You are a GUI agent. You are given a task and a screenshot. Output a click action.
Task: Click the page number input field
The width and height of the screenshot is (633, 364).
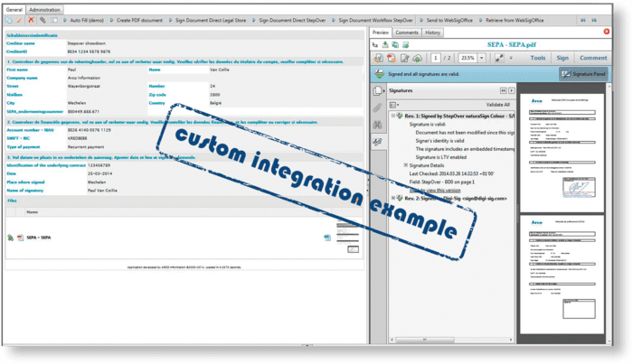coord(436,57)
